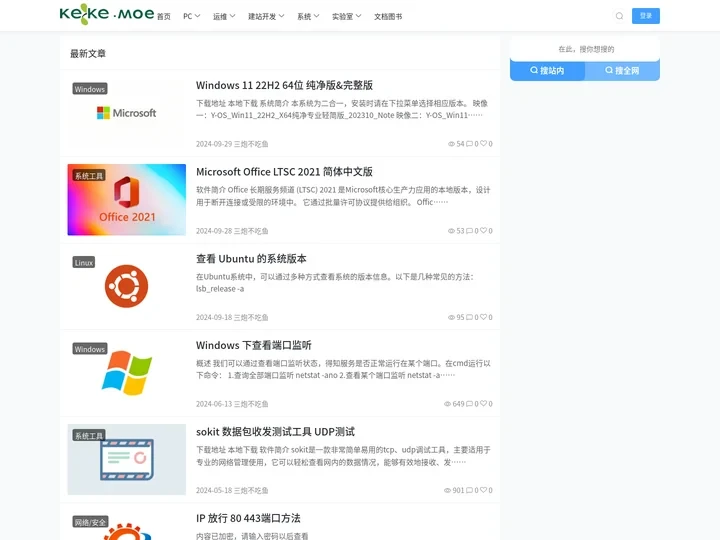Click author 三炮不吃鱼 dated 2024-09-18
This screenshot has height=540, width=720.
pyautogui.click(x=251, y=317)
